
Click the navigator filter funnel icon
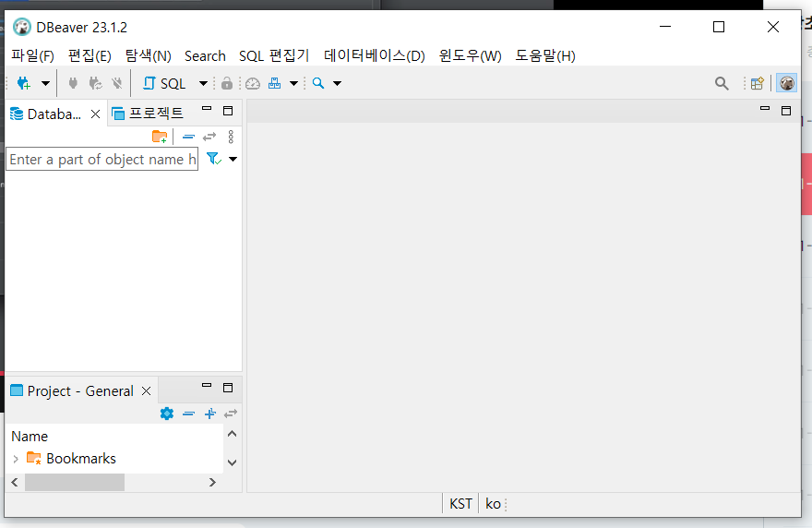click(x=214, y=159)
